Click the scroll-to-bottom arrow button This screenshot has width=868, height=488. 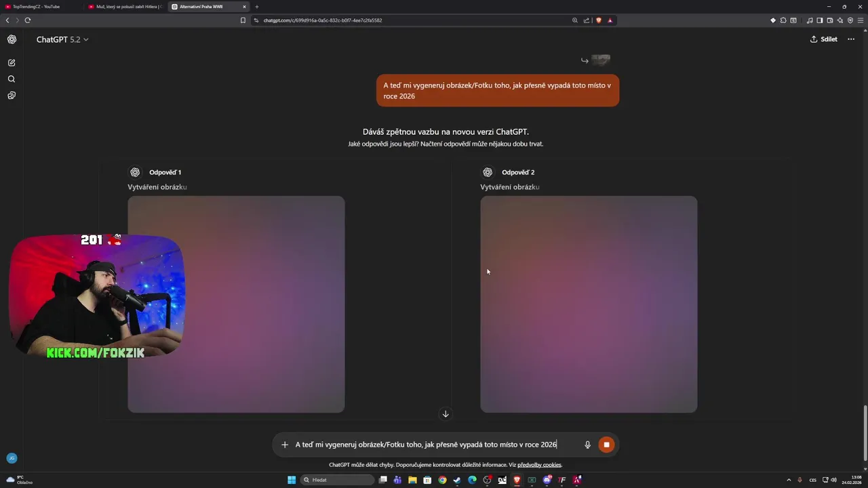pyautogui.click(x=446, y=413)
